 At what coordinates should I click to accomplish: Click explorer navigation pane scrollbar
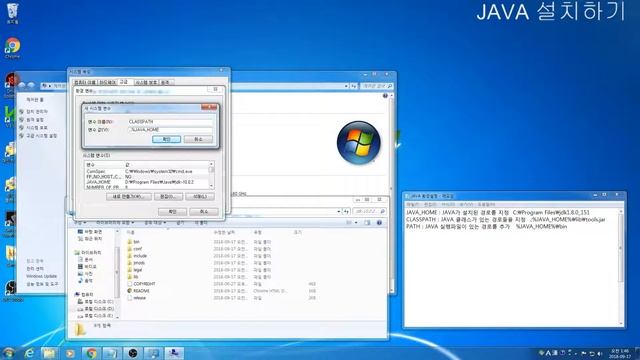pyautogui.click(x=118, y=273)
